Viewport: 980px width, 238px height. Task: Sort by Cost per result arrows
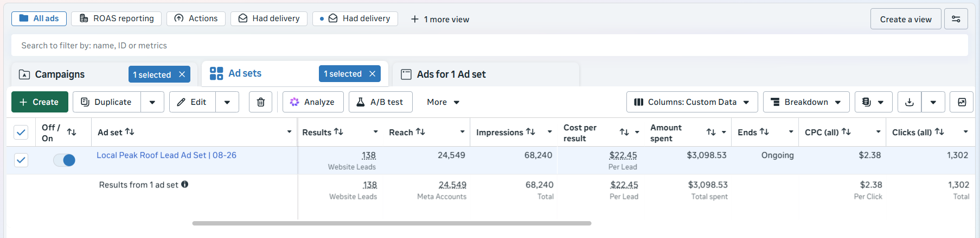pyautogui.click(x=624, y=133)
